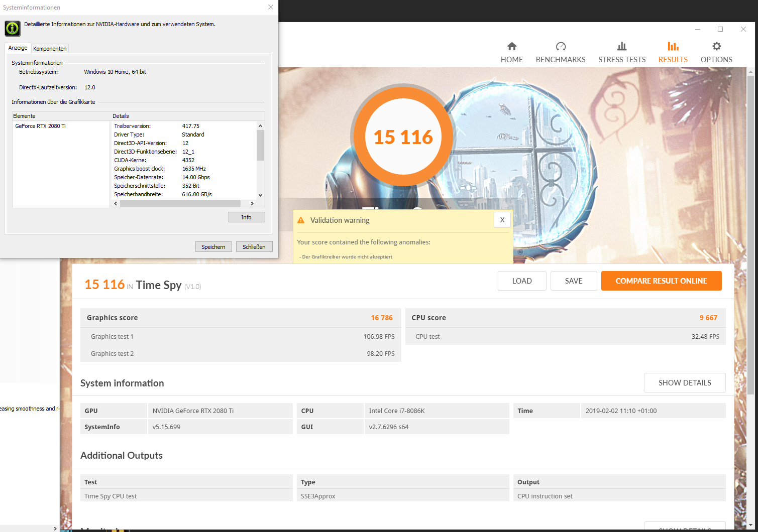Click the GUI version v2.7.6296 s64

click(389, 427)
